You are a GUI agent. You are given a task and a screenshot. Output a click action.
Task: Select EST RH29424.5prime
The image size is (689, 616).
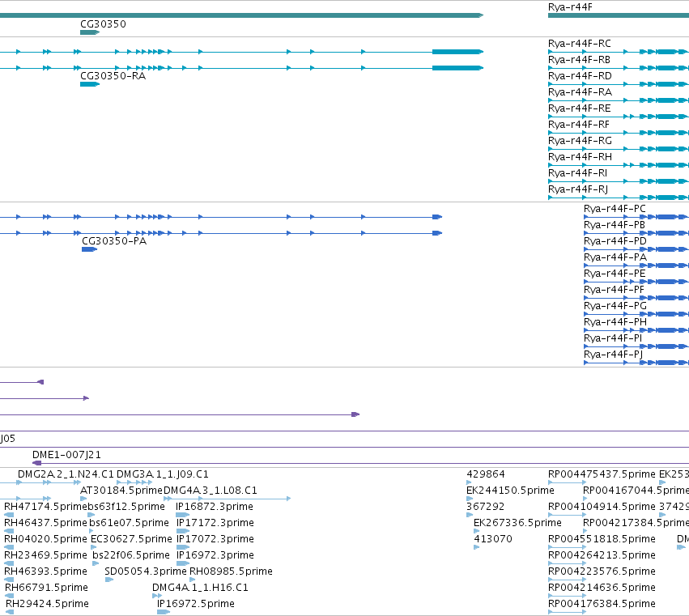(47, 604)
